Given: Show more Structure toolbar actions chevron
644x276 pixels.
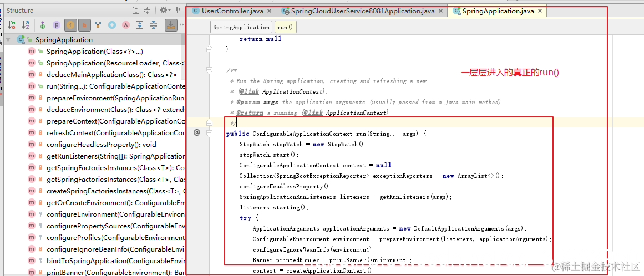Looking at the screenshot, I should [x=181, y=25].
